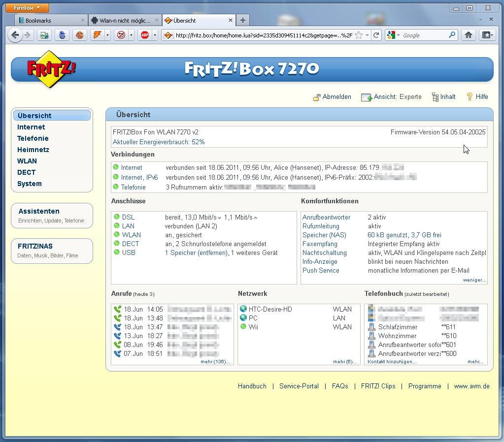Click the phone icon beside Schlafzimmer
Screen dimensions: 504x442
click(371, 327)
